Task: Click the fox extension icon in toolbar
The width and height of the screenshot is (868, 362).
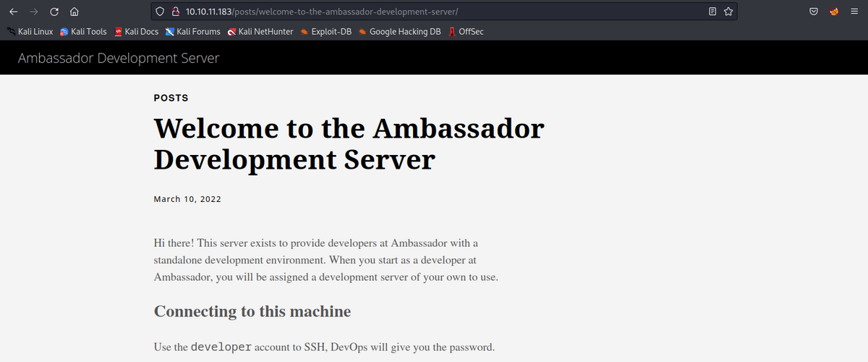Action: (x=834, y=12)
